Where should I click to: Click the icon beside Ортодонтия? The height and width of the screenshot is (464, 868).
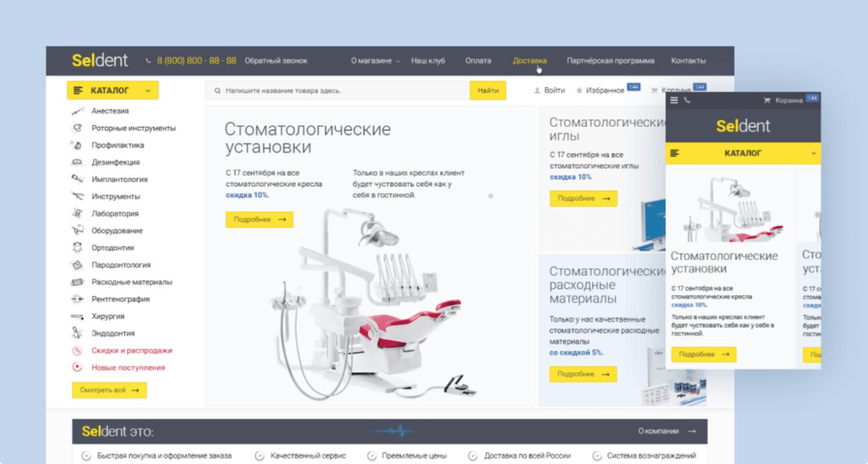pyautogui.click(x=77, y=248)
